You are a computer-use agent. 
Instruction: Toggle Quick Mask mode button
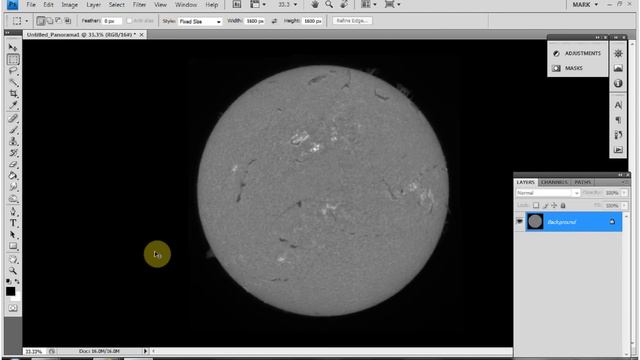pyautogui.click(x=13, y=308)
